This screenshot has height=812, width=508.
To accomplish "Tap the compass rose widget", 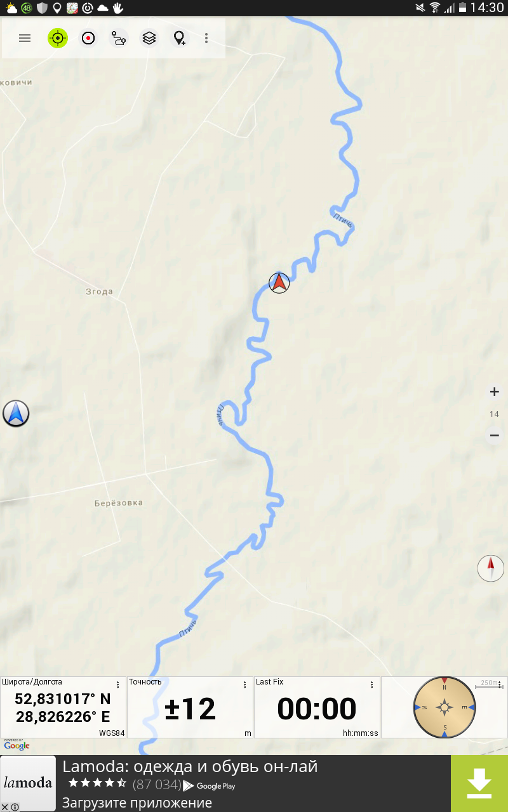I will click(x=444, y=707).
